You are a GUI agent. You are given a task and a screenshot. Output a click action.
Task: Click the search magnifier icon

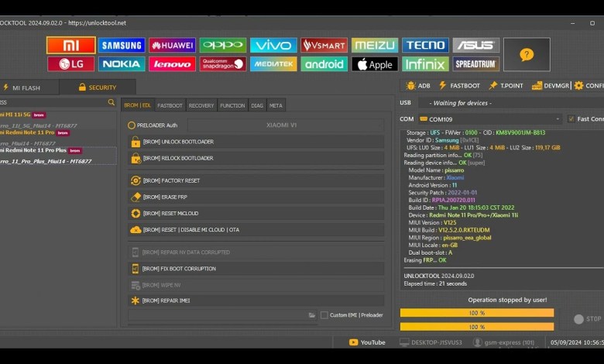click(x=112, y=102)
